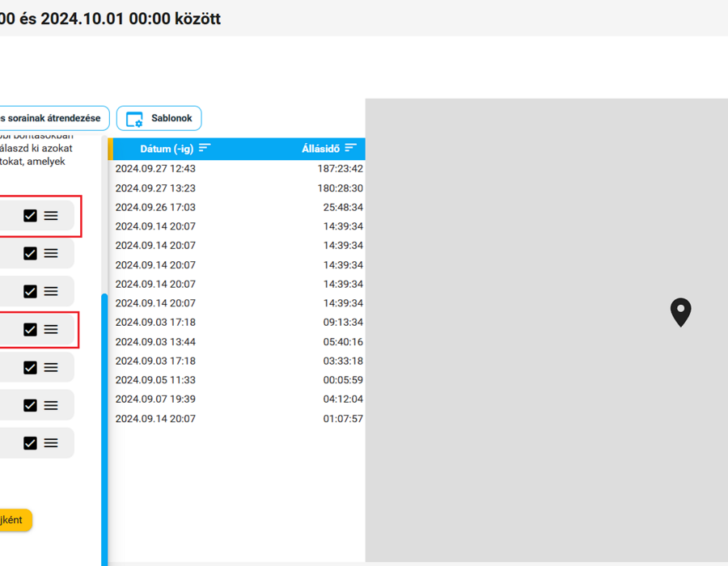The width and height of the screenshot is (728, 566).
Task: Select the black location pin on the map
Action: [680, 312]
